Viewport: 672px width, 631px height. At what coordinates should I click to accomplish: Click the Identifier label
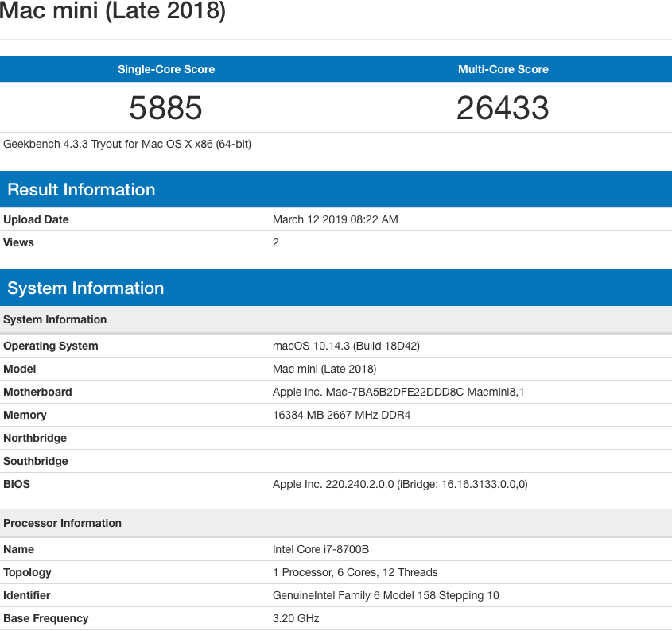pyautogui.click(x=27, y=596)
